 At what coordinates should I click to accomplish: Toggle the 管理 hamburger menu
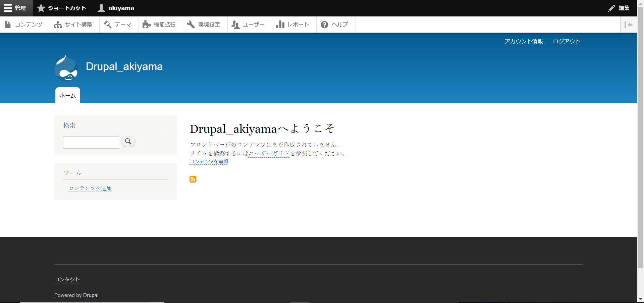coord(15,8)
